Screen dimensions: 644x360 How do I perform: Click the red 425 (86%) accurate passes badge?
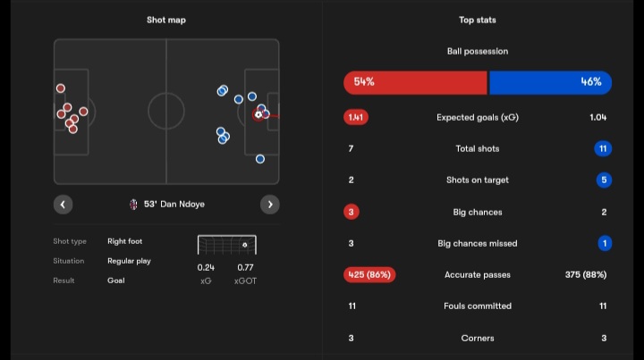click(369, 275)
